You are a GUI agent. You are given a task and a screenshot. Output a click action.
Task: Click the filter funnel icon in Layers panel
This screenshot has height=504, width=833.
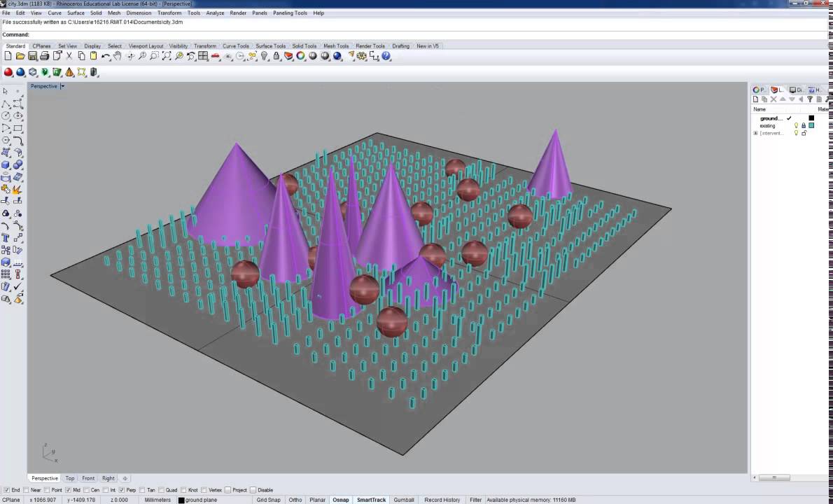[x=810, y=99]
